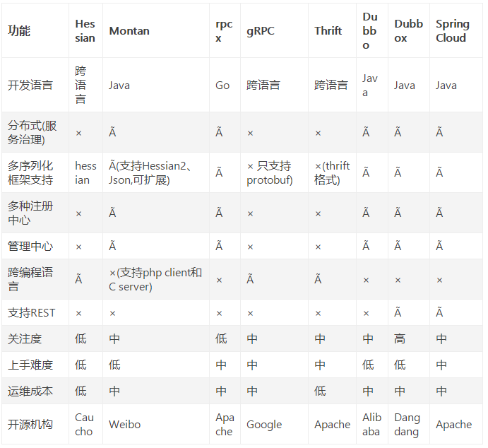Image resolution: width=488 pixels, height=448 pixels.
Task: Select 高 in the Dubbox 关注度 cell
Action: click(400, 338)
